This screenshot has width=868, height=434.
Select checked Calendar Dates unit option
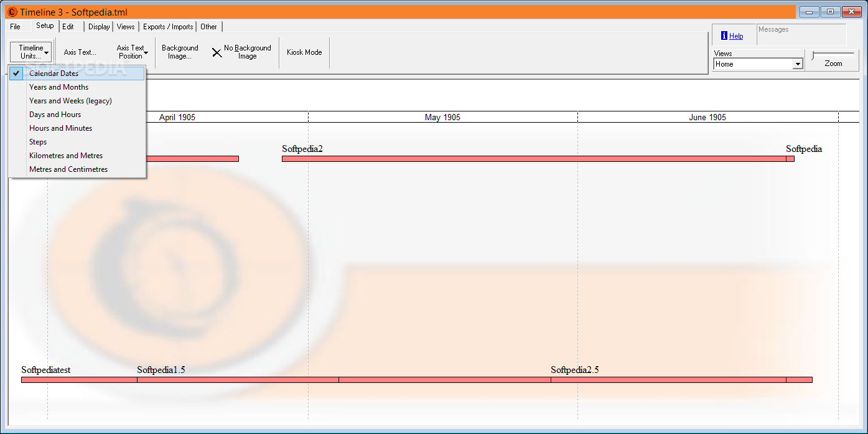[x=77, y=73]
